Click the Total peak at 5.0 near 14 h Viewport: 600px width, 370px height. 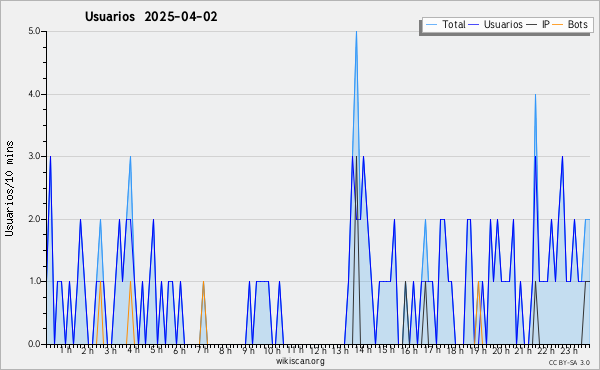click(356, 32)
